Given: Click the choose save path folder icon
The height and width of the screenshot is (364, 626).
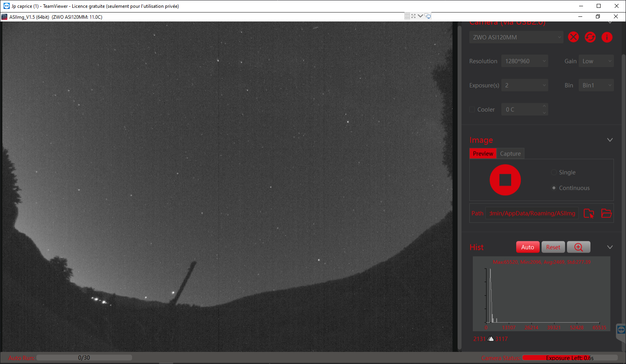Looking at the screenshot, I should [589, 213].
